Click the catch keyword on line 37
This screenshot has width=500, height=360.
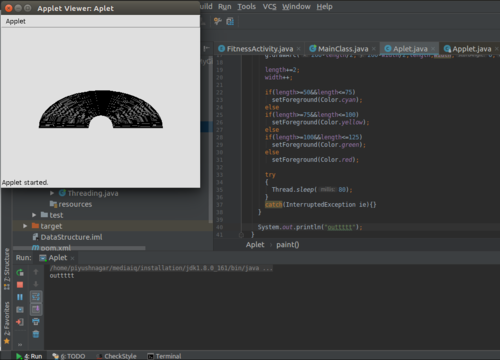pyautogui.click(x=274, y=205)
